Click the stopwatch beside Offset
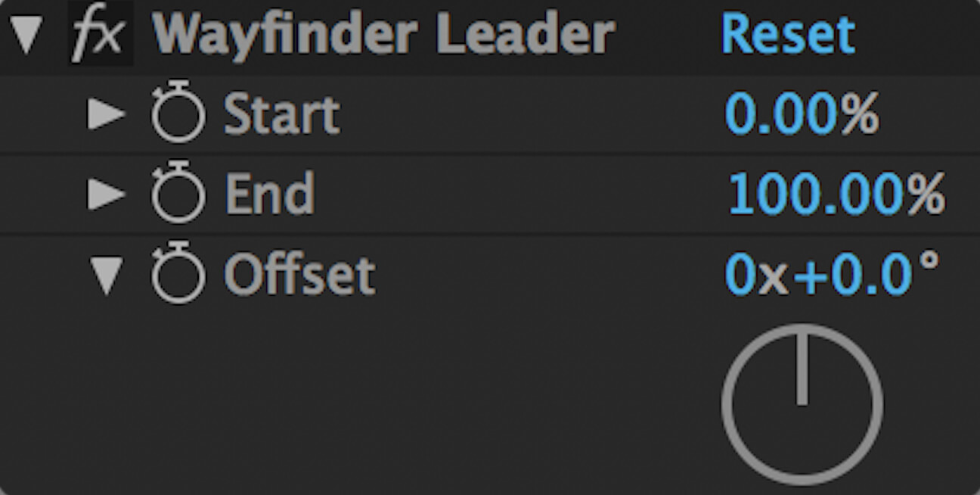 tap(178, 274)
